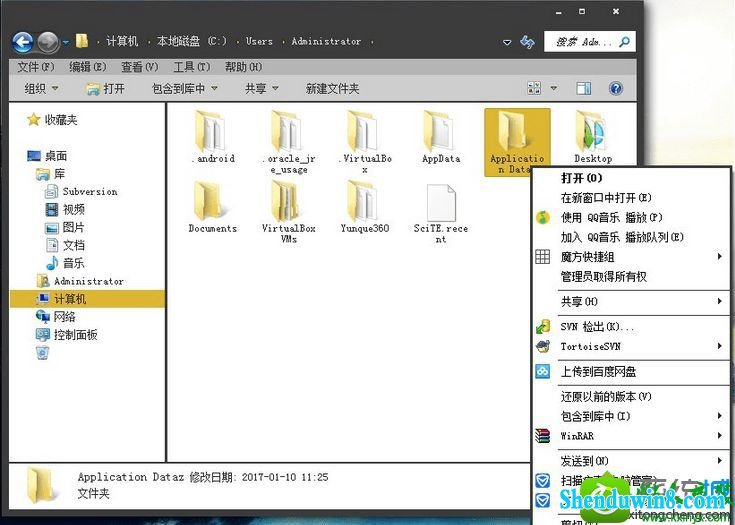Choose 管理员取得所有权 in context menu
Image resolution: width=735 pixels, height=525 pixels.
(631, 277)
